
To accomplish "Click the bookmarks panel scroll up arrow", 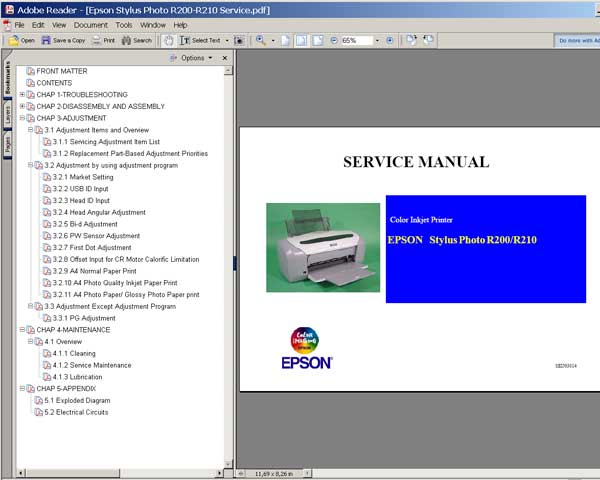I will coord(228,70).
